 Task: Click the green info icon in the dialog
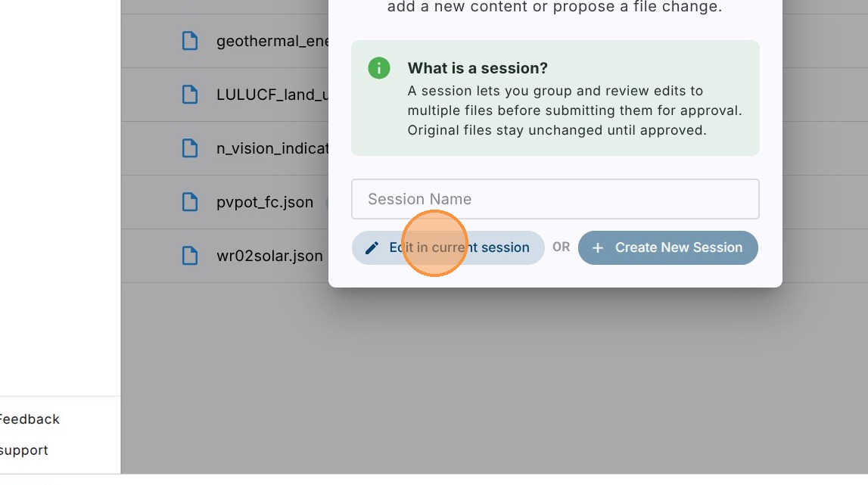[379, 68]
